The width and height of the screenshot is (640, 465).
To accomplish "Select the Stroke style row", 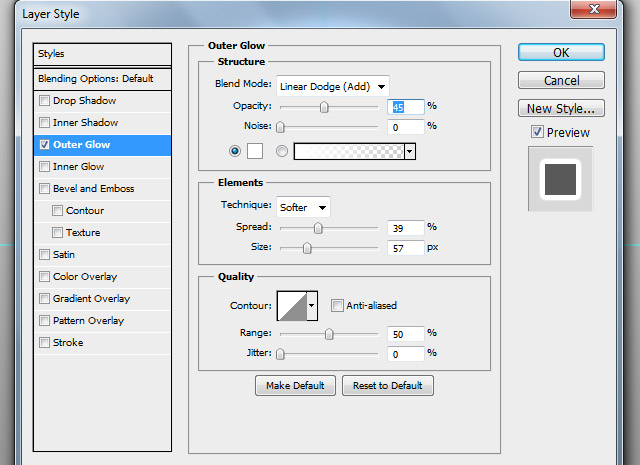I will pyautogui.click(x=102, y=343).
